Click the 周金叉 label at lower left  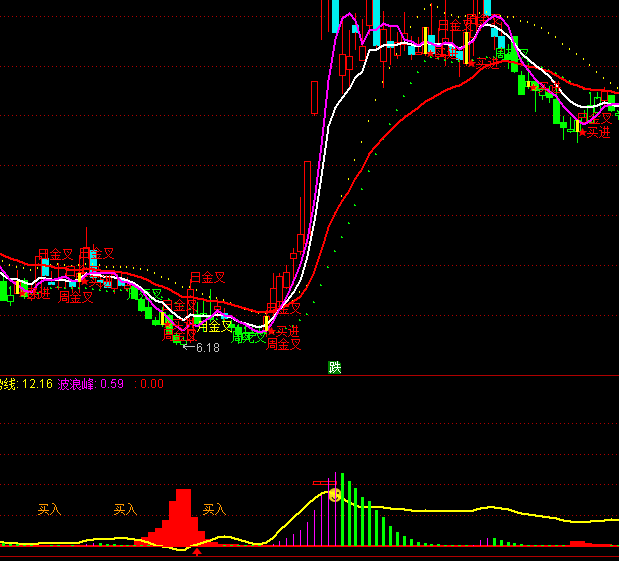point(75,297)
